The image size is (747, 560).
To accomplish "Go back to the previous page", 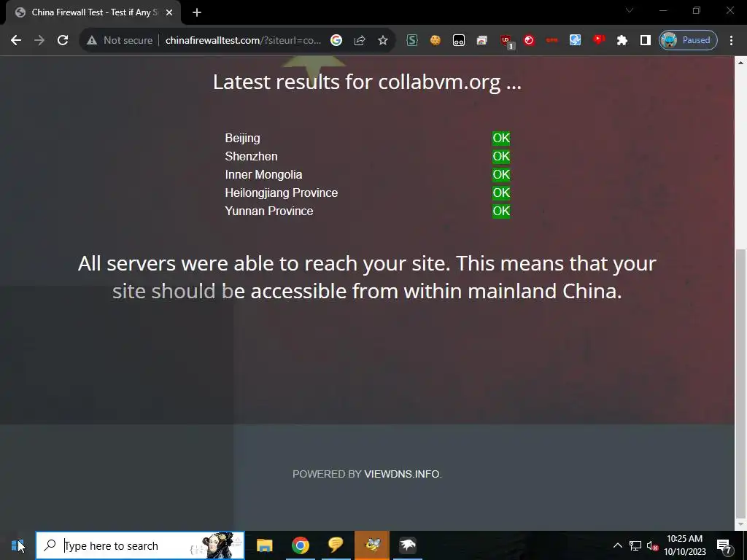I will (x=16, y=41).
